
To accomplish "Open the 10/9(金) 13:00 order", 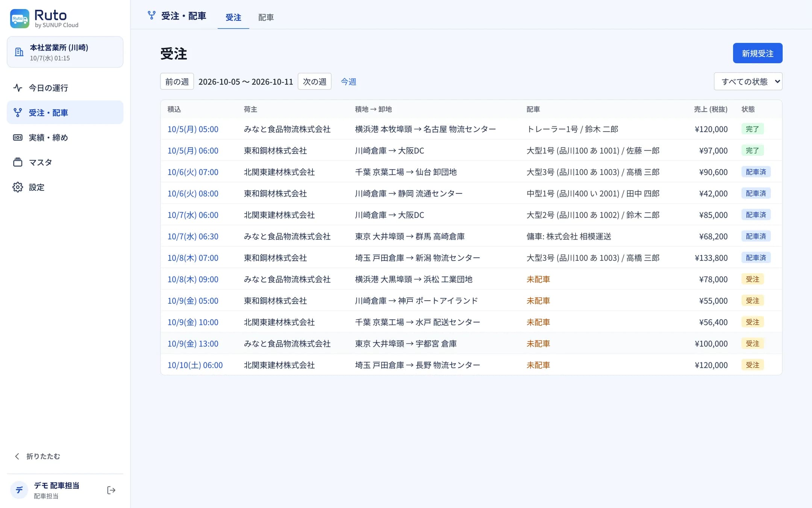I will (193, 344).
